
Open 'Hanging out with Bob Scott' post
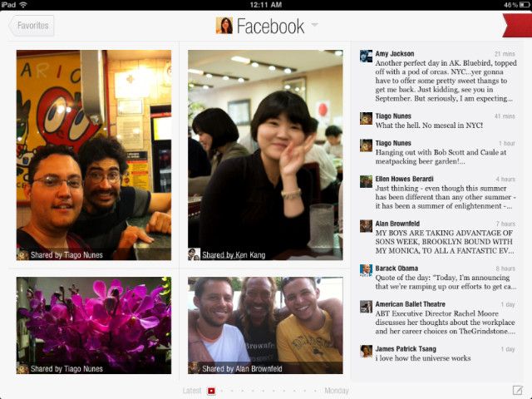click(x=441, y=157)
